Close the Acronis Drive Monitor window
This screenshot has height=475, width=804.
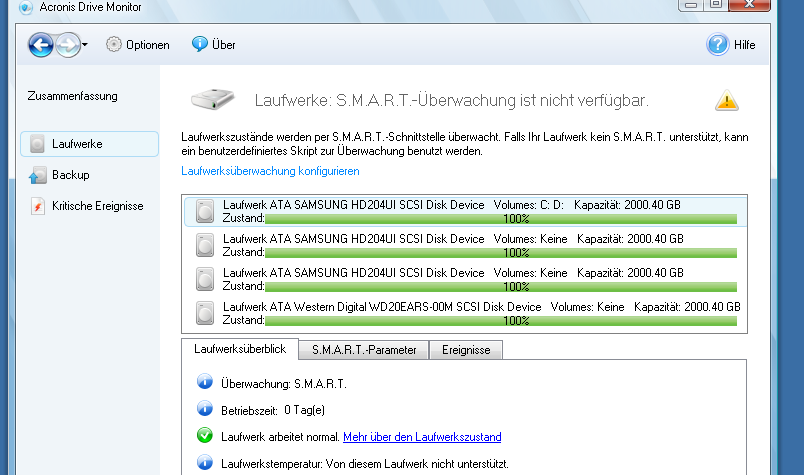(x=749, y=4)
